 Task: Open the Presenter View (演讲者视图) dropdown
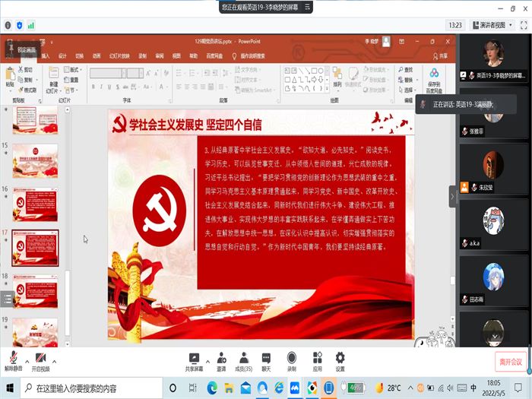[492, 25]
